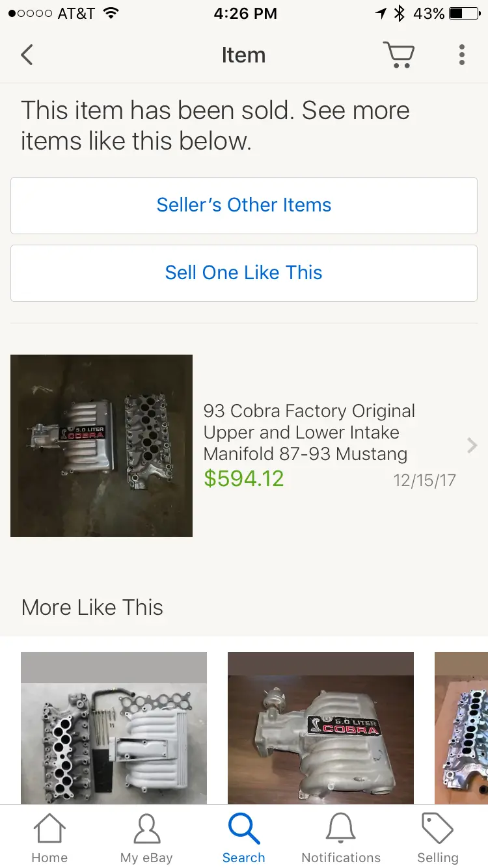Screen dimensions: 488x868
Task: Tap the Item page title
Action: [x=243, y=55]
